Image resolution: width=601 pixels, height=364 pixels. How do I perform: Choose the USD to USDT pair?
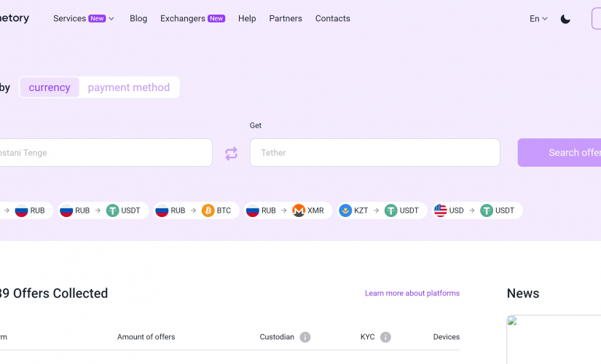pyautogui.click(x=477, y=210)
